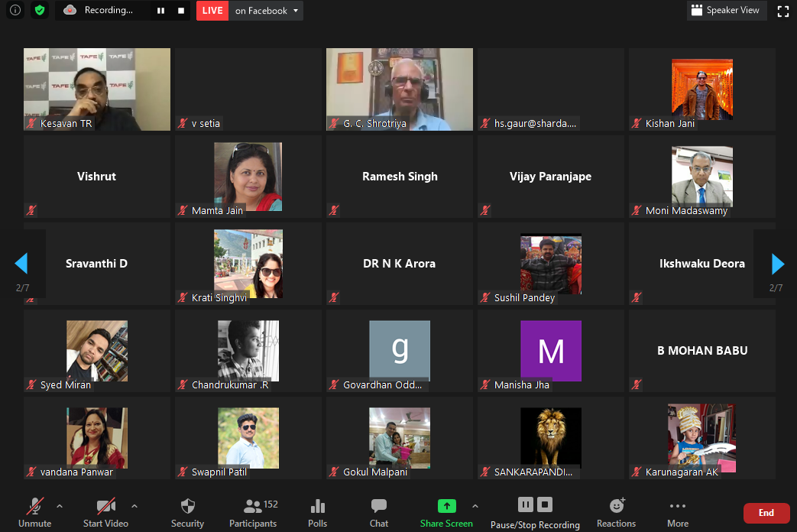Screen dimensions: 797x532
Task: Click the green encryption shield icon
Action: [40, 11]
